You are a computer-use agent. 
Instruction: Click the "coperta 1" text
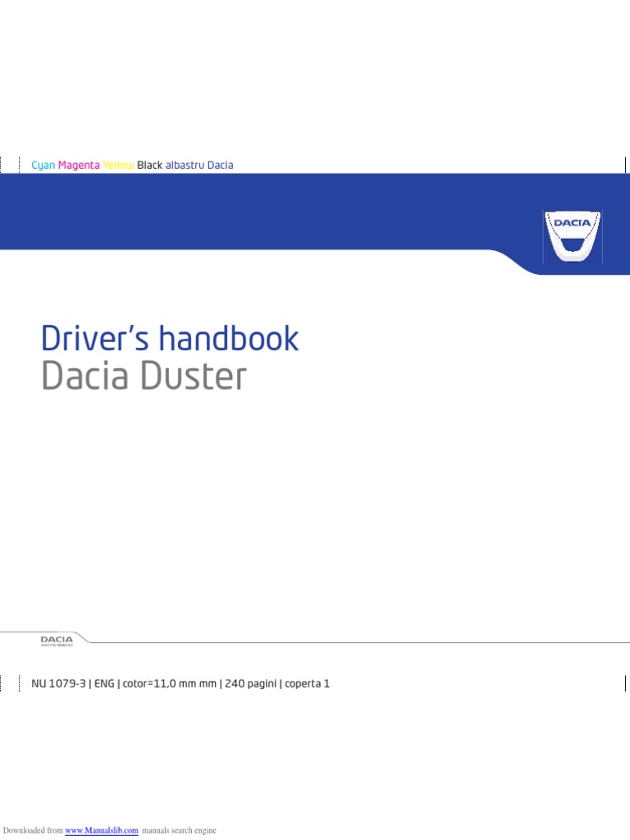click(307, 683)
